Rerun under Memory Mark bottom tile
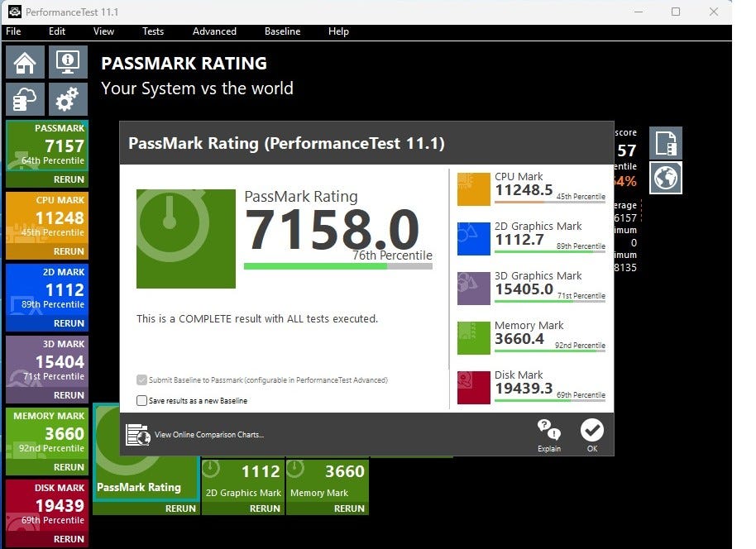This screenshot has width=756, height=549. (328, 508)
